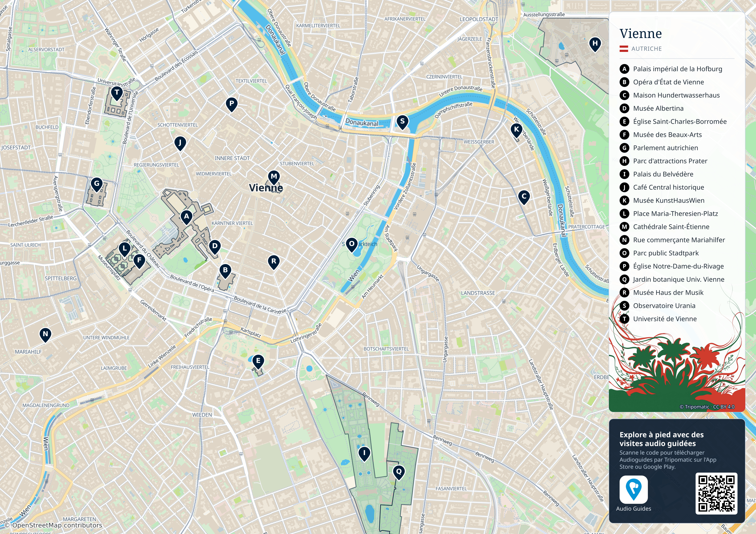This screenshot has width=756, height=534.
Task: Click legend text Église Notre-Dame-du-Rivage
Action: [678, 266]
